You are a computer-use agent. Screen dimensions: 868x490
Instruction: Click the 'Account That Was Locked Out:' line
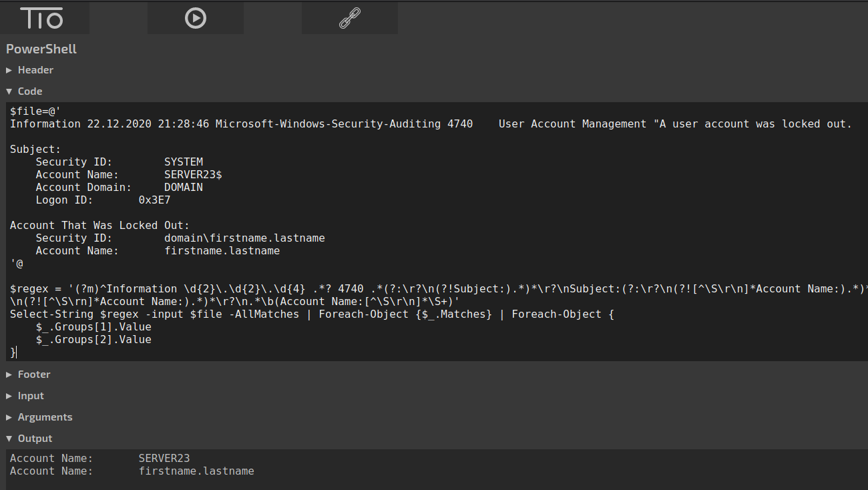(99, 226)
